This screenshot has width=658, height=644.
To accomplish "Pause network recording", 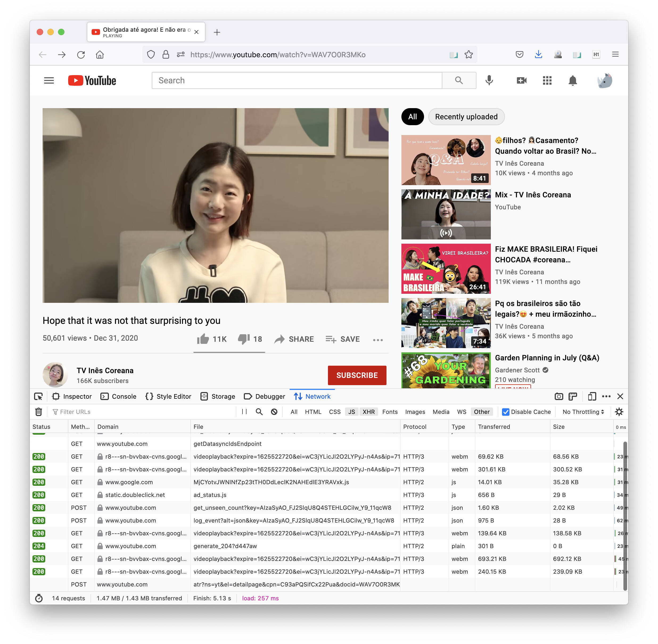I will 244,412.
